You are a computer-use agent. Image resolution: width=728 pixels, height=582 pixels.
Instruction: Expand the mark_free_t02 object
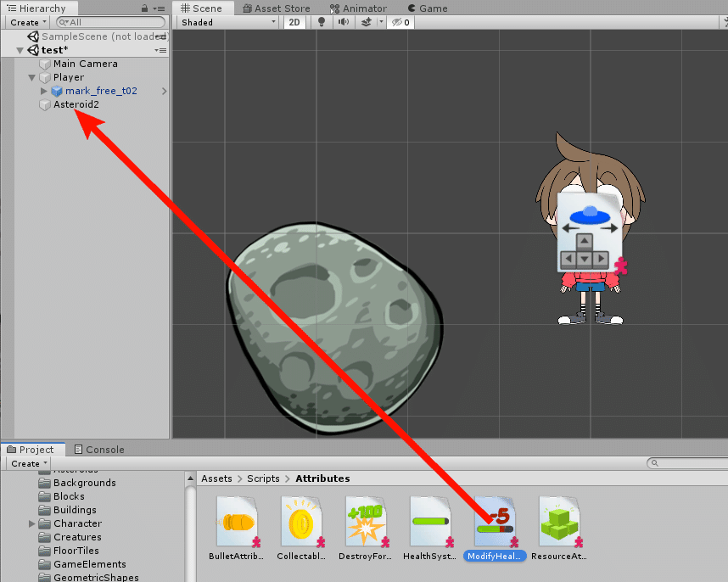pyautogui.click(x=43, y=91)
